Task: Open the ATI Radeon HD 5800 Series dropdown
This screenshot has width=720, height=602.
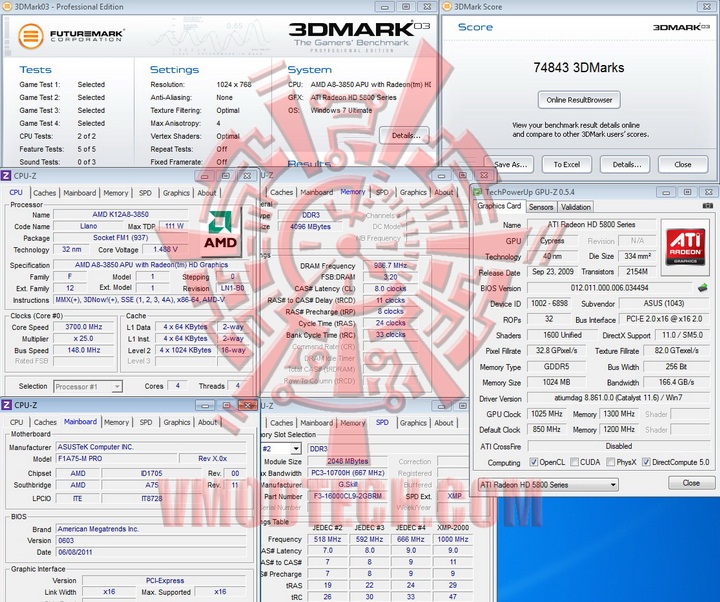Action: (x=548, y=484)
